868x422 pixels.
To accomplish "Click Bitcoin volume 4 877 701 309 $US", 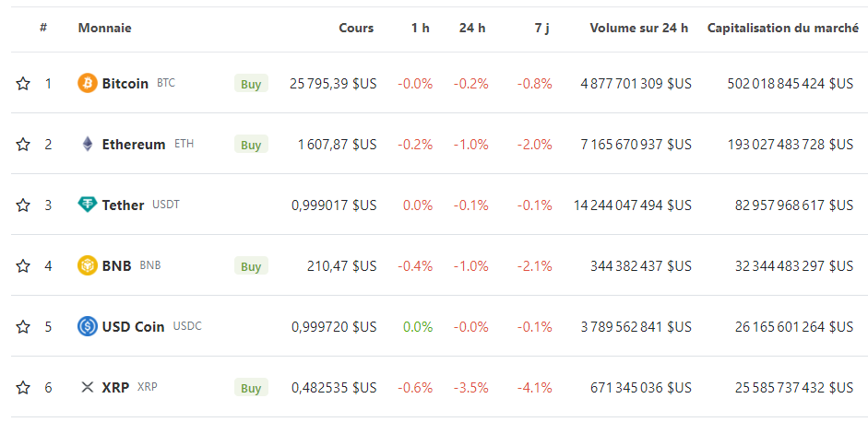I will point(636,84).
